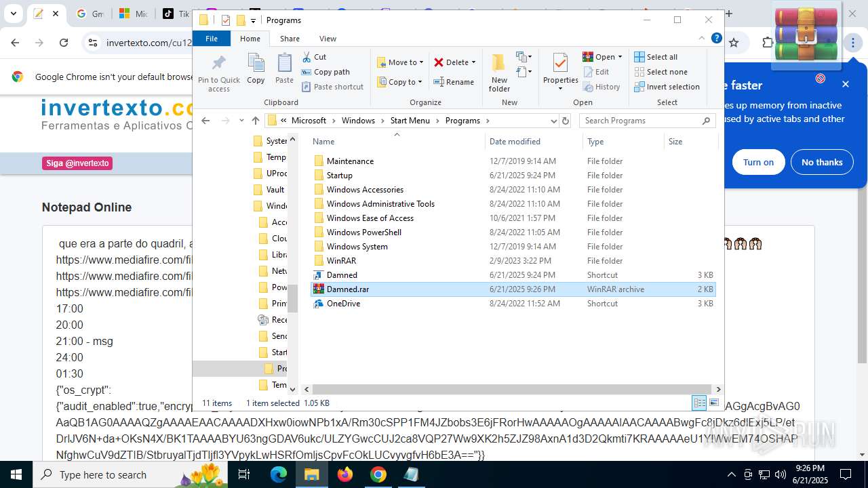Click Start Menu breadcrumb in address bar
868x488 pixels.
(x=410, y=121)
